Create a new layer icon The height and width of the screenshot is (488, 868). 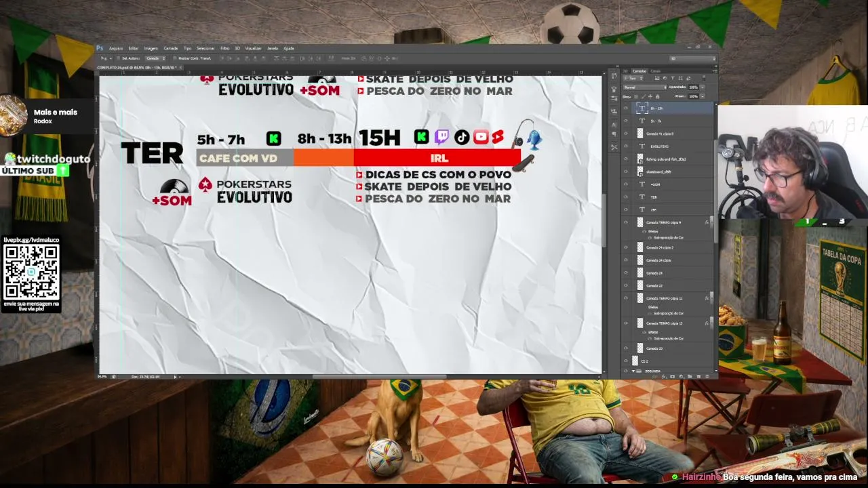coord(697,376)
